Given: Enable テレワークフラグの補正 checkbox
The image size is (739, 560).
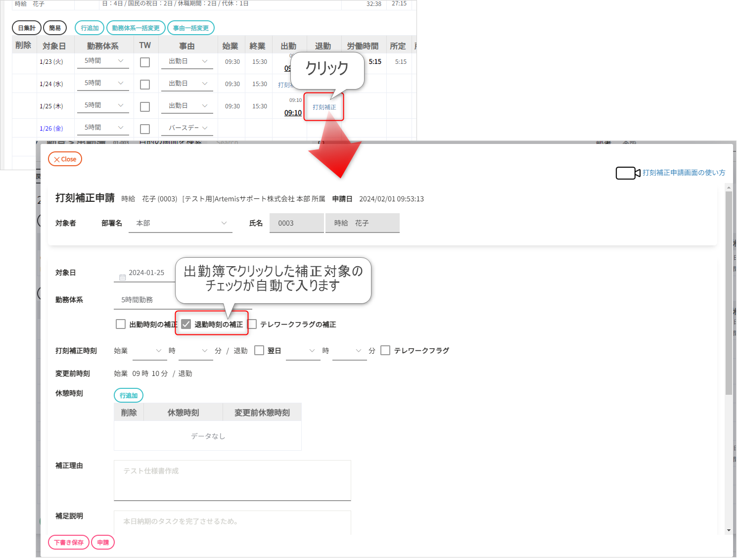Looking at the screenshot, I should tap(252, 325).
